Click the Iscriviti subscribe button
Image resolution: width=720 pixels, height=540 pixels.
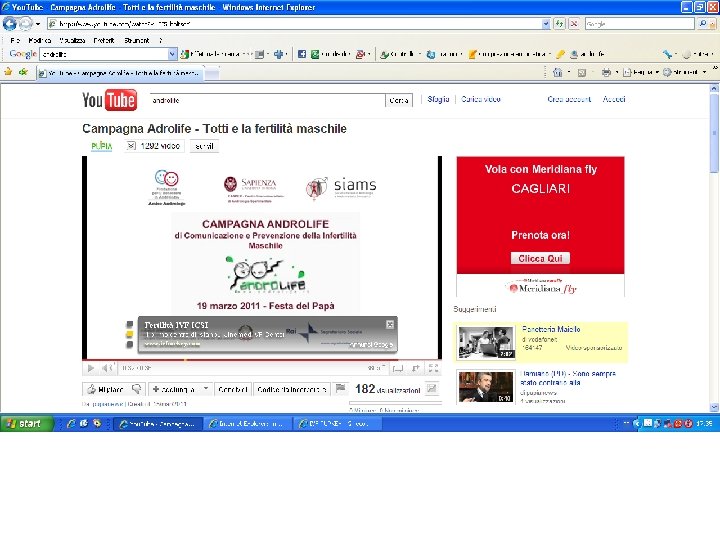204,146
